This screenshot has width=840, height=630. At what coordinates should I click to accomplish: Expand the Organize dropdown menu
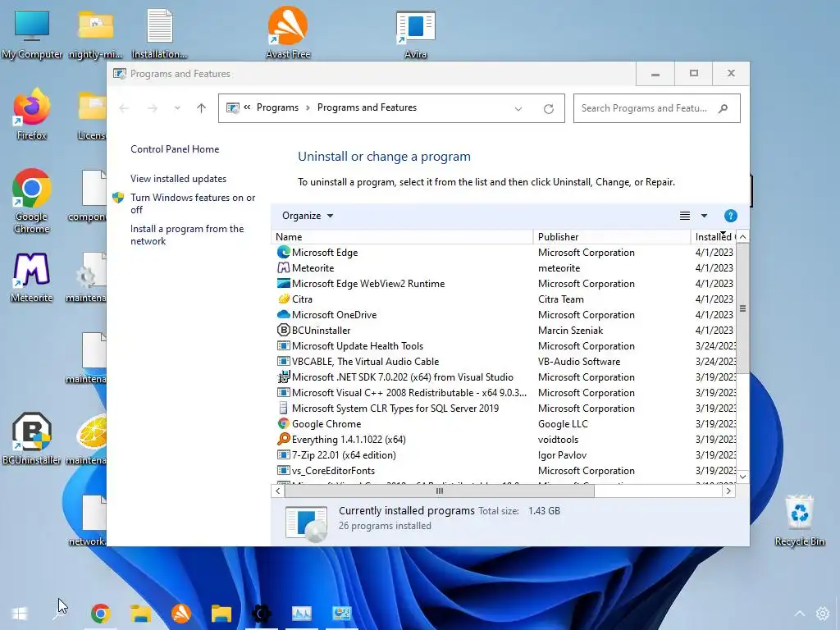[308, 216]
